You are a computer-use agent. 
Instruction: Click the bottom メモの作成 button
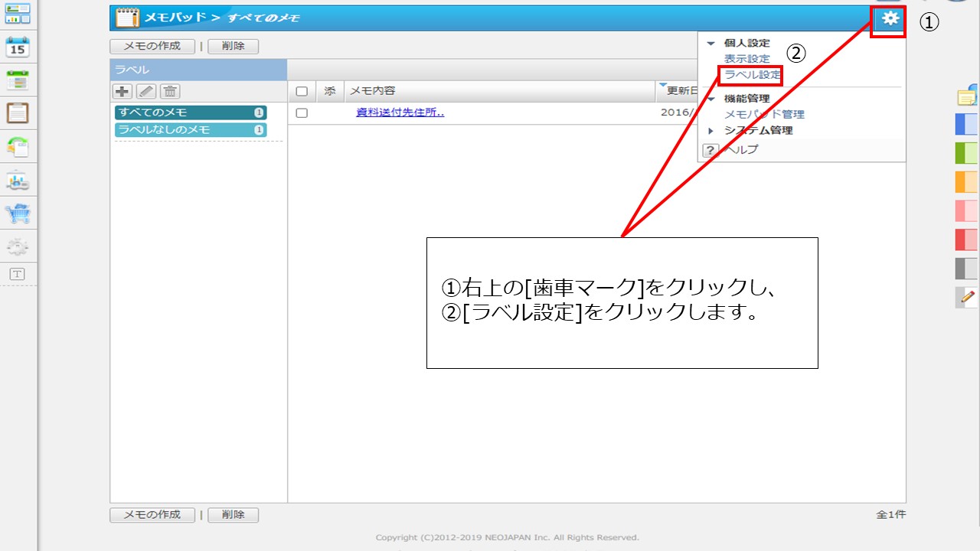(x=152, y=515)
